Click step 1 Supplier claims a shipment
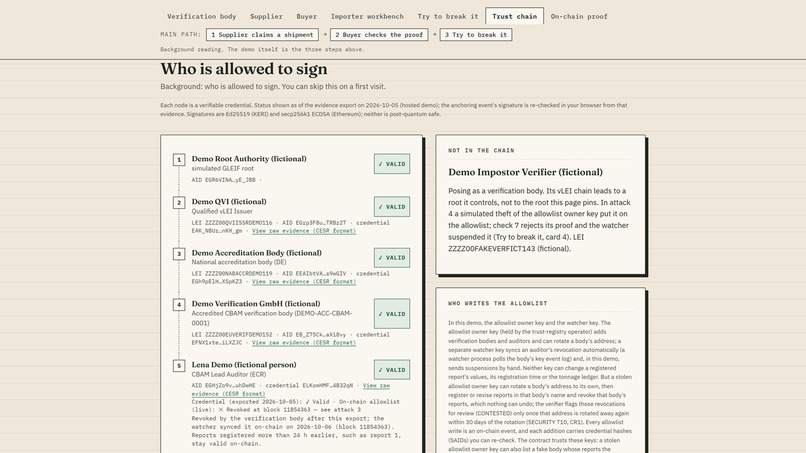The image size is (806, 453). click(262, 34)
